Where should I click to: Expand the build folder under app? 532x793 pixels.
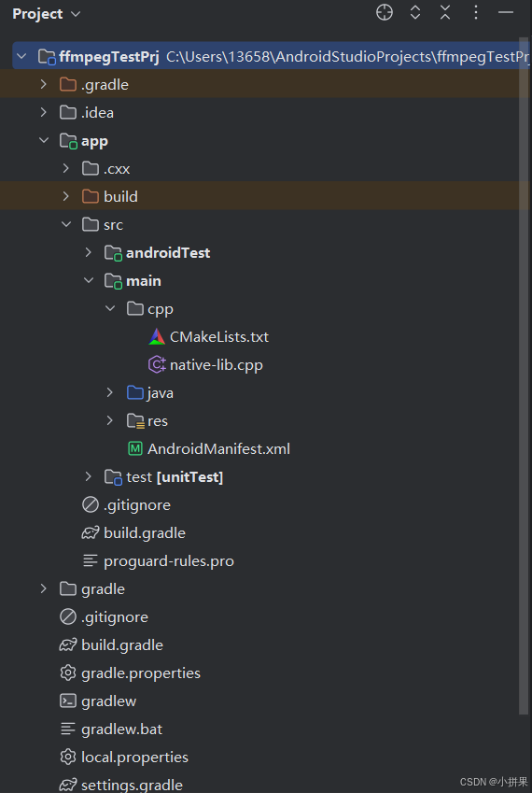coord(65,196)
